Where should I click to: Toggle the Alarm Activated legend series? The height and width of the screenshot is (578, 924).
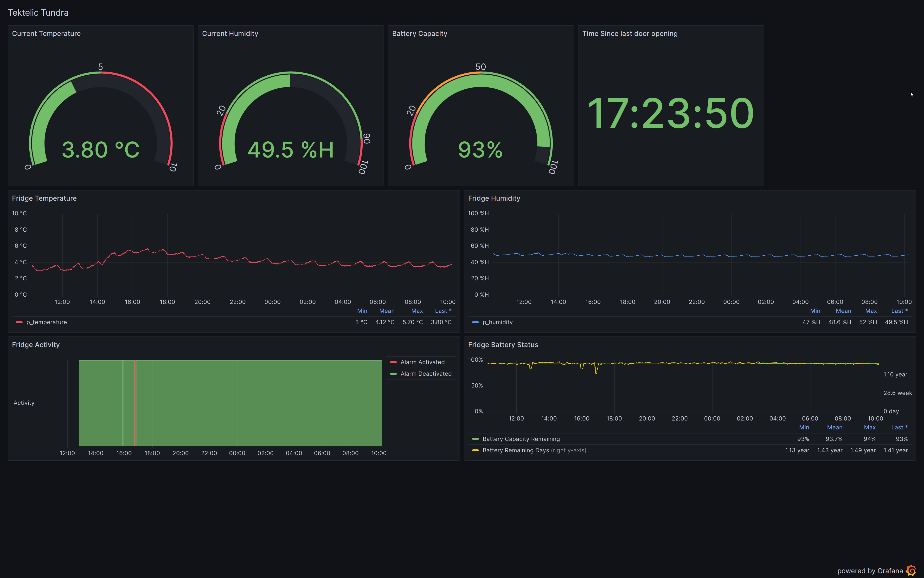point(422,362)
